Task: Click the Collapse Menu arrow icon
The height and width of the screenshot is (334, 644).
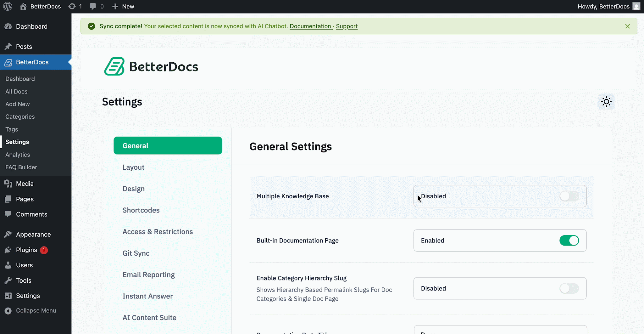Action: coord(8,311)
